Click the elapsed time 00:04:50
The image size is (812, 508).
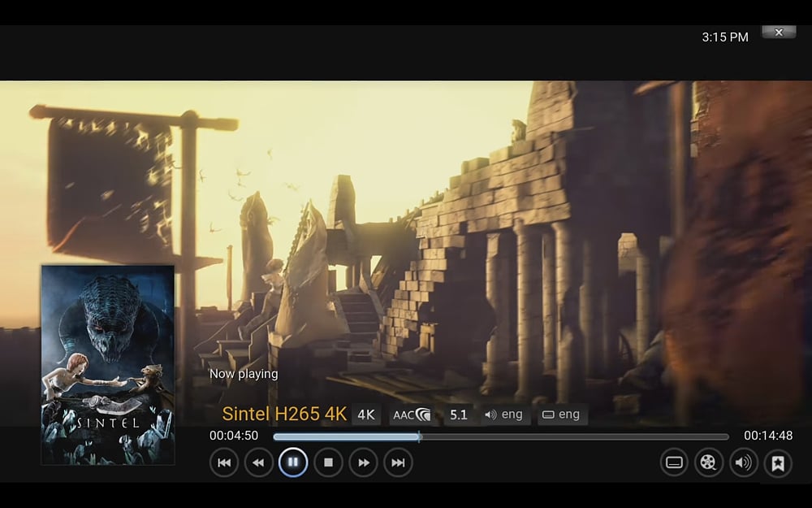coord(234,436)
